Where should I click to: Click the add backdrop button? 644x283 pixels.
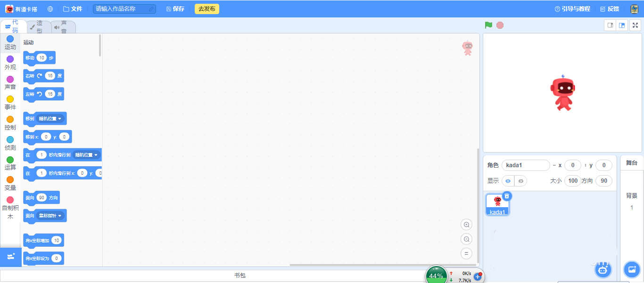(x=631, y=269)
